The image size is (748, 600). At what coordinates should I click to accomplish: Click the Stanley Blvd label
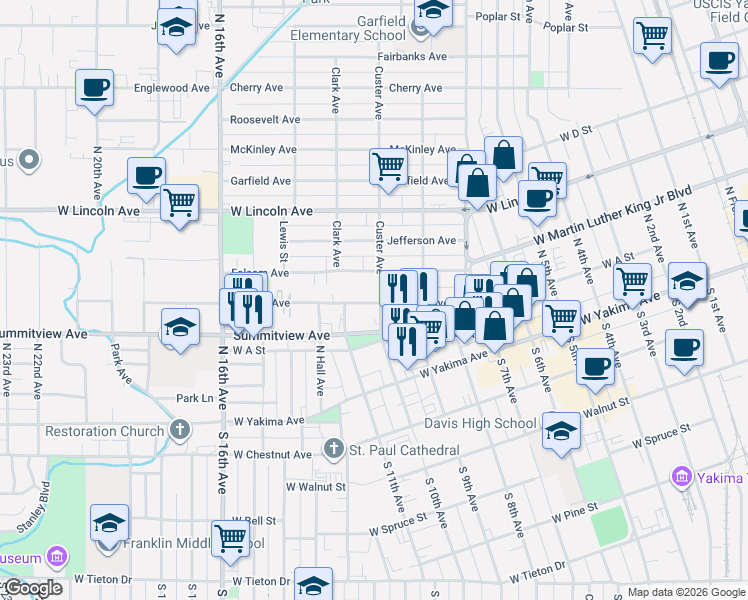tap(34, 507)
